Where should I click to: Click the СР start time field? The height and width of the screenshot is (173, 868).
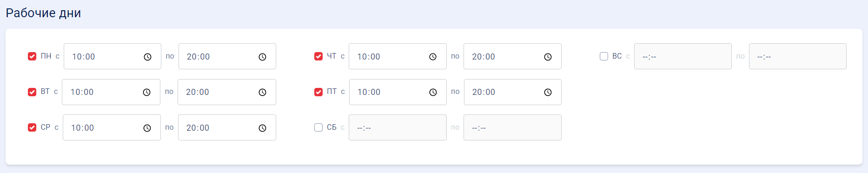click(x=112, y=127)
